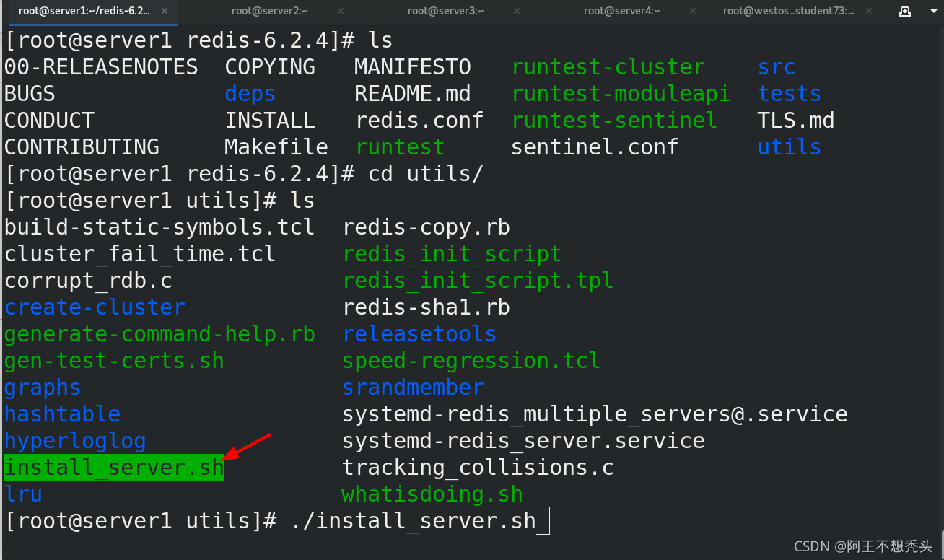The image size is (944, 560).
Task: Click the speed-regression.tcl file name
Action: [471, 361]
